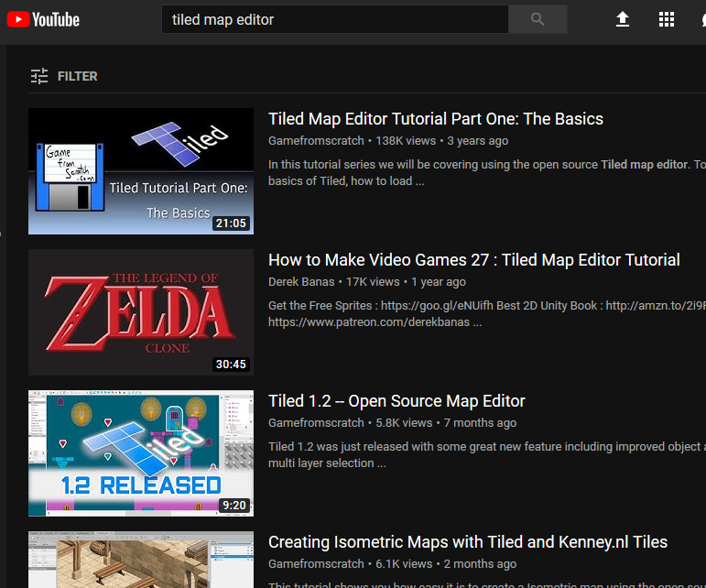The width and height of the screenshot is (706, 588).
Task: Click '7 months ago' on Tiled 1.2 result
Action: [x=480, y=422]
